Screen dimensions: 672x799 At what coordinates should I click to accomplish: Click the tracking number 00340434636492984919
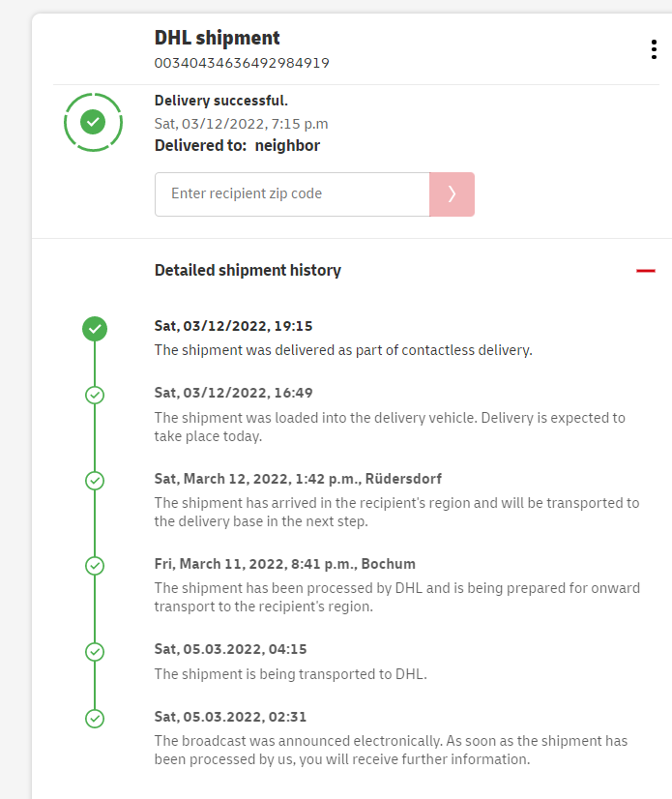coord(242,63)
